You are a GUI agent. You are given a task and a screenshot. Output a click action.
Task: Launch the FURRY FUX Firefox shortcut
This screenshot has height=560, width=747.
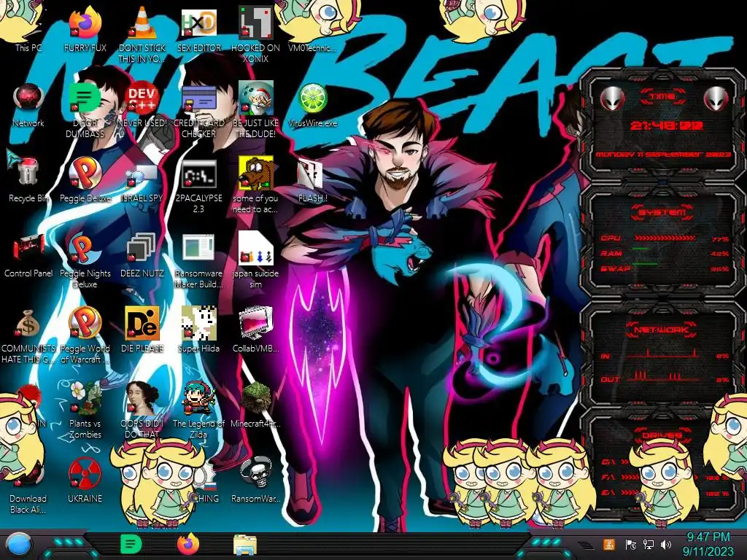[x=85, y=28]
